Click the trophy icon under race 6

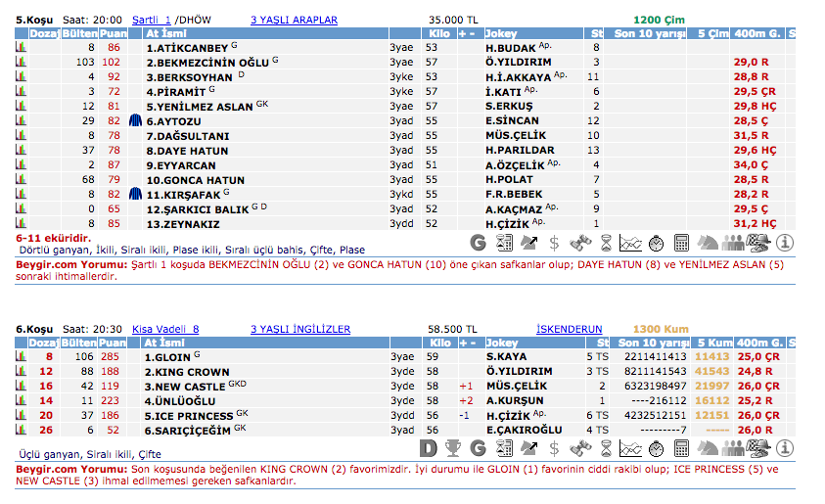pos(452,448)
